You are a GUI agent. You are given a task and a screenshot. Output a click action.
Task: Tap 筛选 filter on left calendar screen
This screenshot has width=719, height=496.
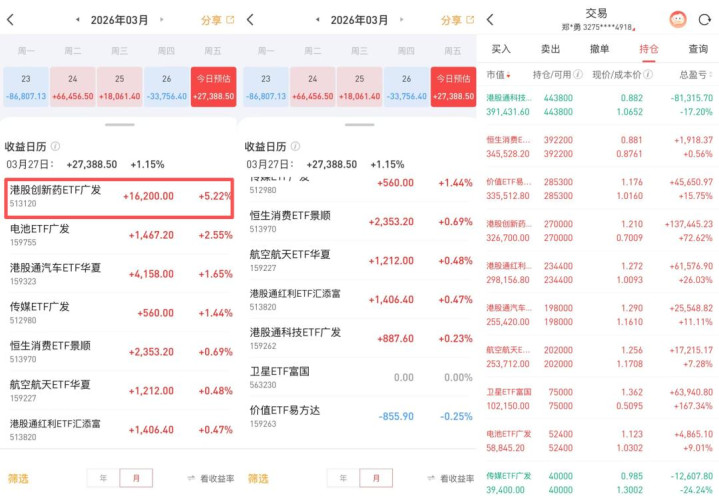click(18, 479)
